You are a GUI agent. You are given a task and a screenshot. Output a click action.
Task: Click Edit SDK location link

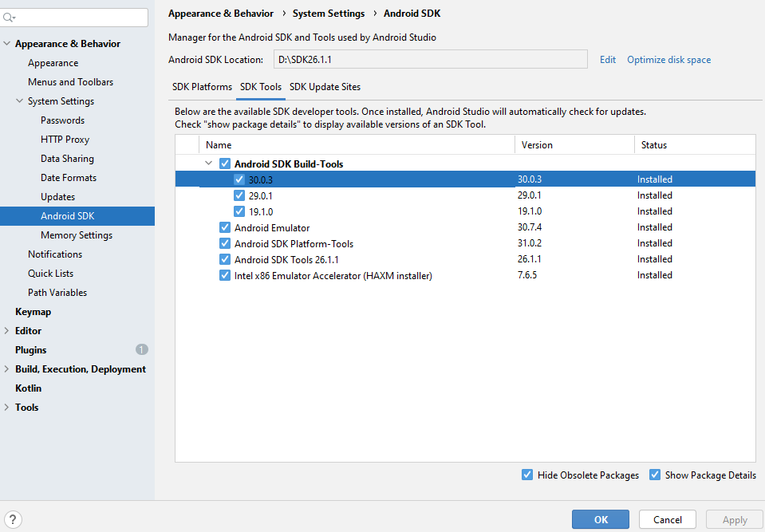coord(608,60)
